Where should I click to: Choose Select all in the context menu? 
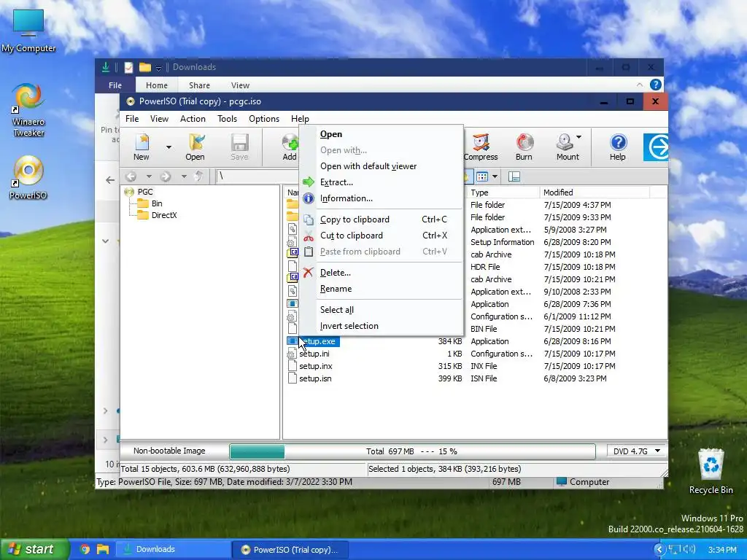(x=381, y=310)
